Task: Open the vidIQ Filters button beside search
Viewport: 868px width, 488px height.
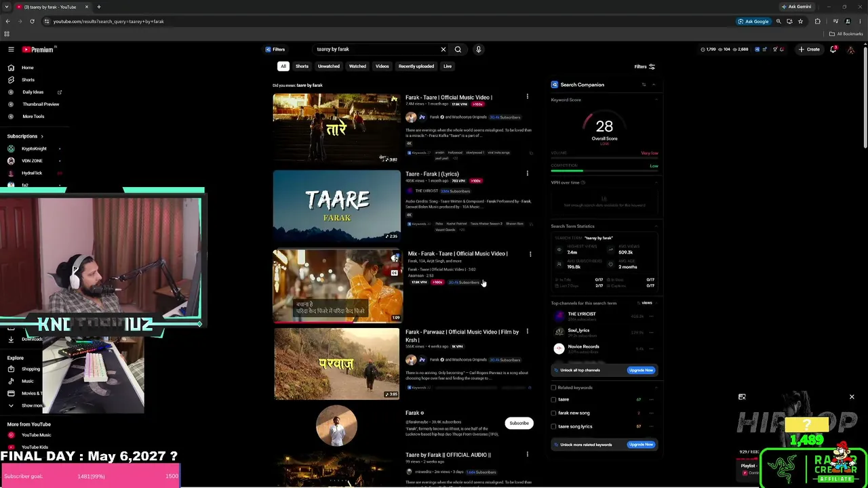Action: [275, 49]
